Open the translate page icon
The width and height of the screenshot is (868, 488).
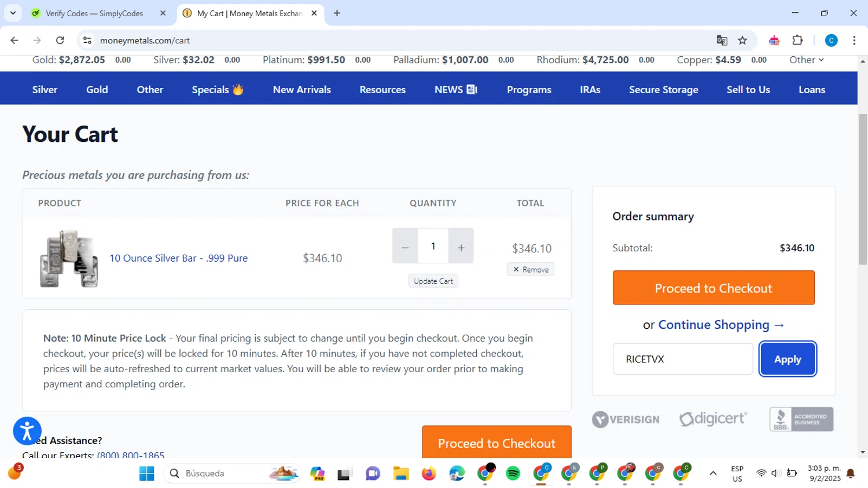pos(722,41)
